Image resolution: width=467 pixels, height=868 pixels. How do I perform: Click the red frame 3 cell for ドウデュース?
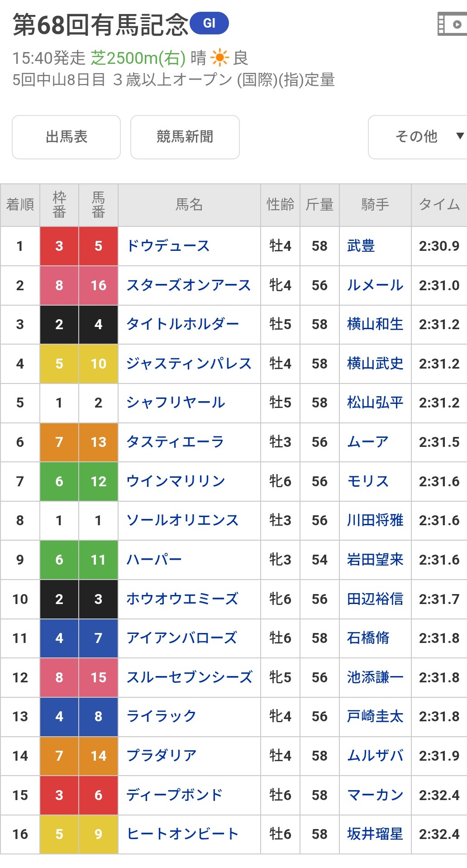(59, 246)
